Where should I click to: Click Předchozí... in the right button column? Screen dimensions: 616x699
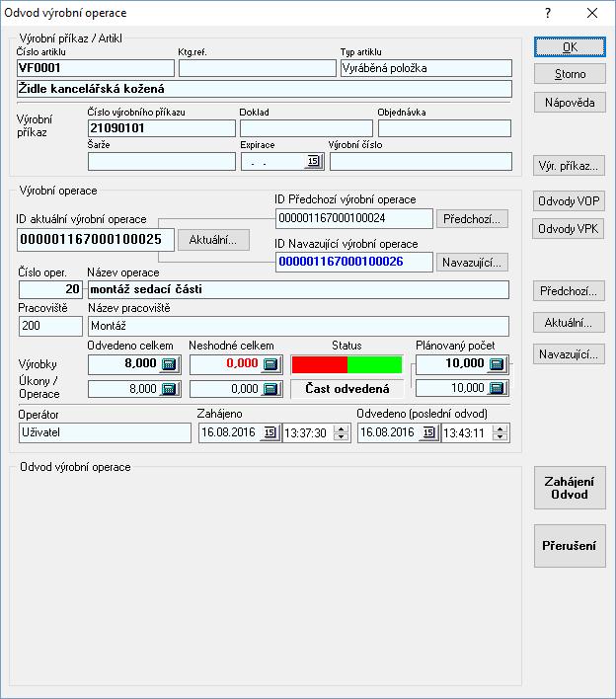click(x=569, y=291)
